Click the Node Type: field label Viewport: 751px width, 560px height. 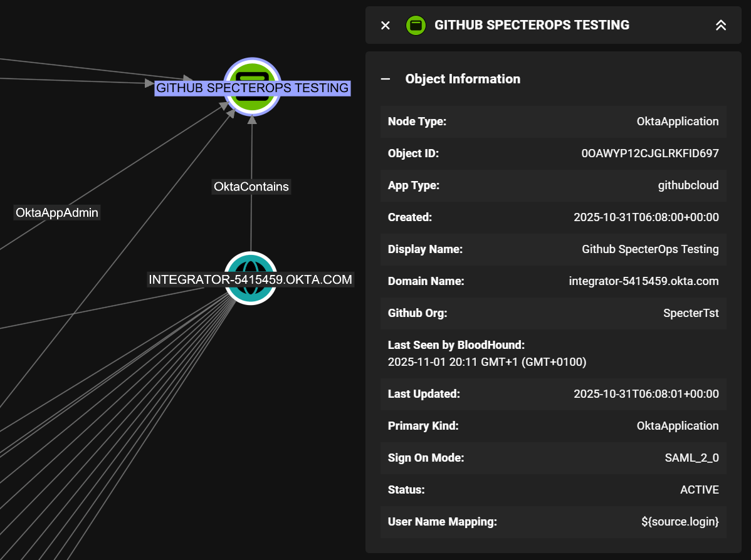(417, 122)
